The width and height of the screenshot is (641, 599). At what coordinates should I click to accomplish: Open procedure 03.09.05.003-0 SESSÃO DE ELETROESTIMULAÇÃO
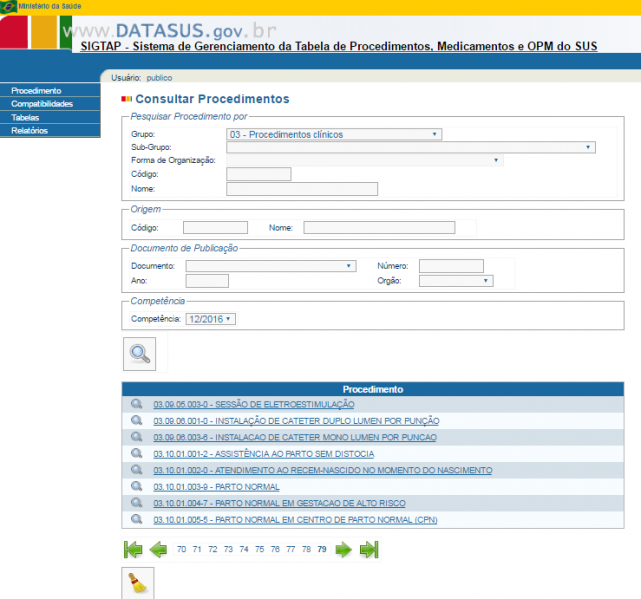[254, 404]
